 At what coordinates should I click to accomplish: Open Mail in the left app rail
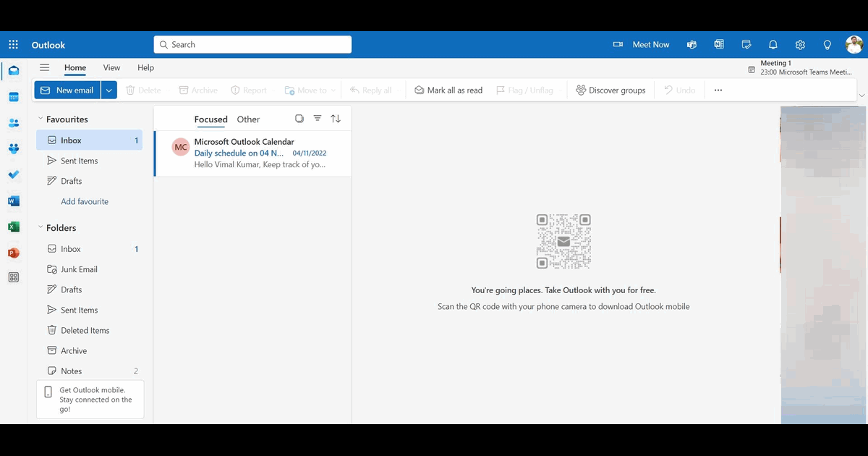14,71
